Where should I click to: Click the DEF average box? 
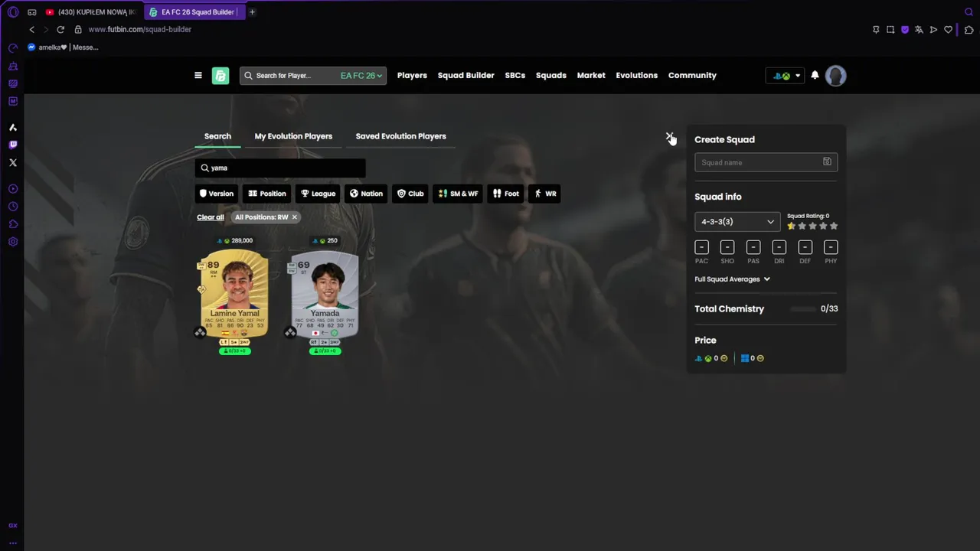(x=805, y=247)
